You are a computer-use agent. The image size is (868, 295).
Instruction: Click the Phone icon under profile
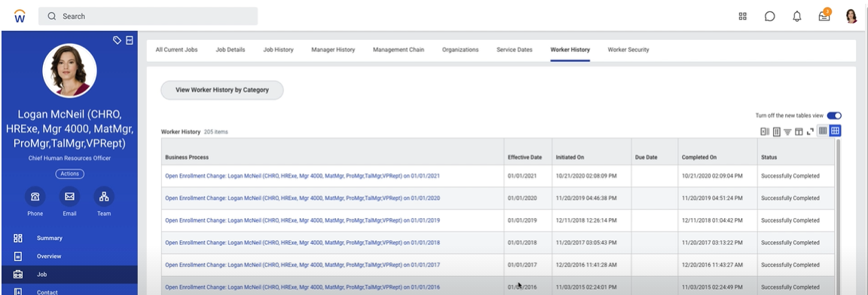(x=35, y=196)
